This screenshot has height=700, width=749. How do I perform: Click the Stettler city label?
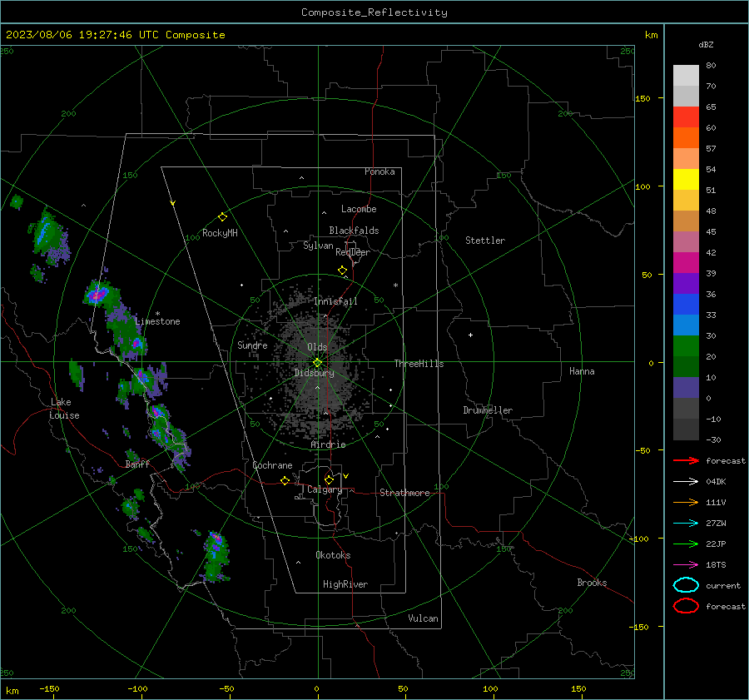click(x=485, y=241)
